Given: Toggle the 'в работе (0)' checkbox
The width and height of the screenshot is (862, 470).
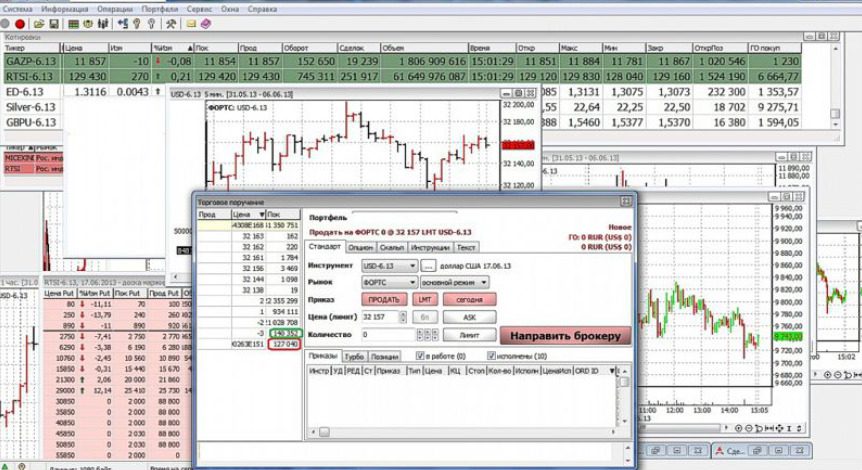Looking at the screenshot, I should (421, 356).
